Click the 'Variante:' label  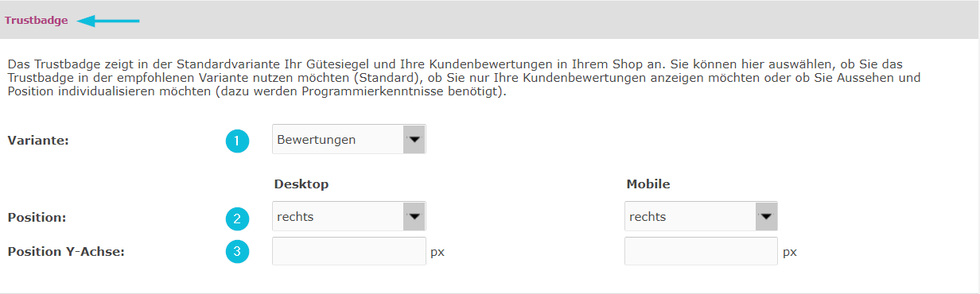click(37, 141)
